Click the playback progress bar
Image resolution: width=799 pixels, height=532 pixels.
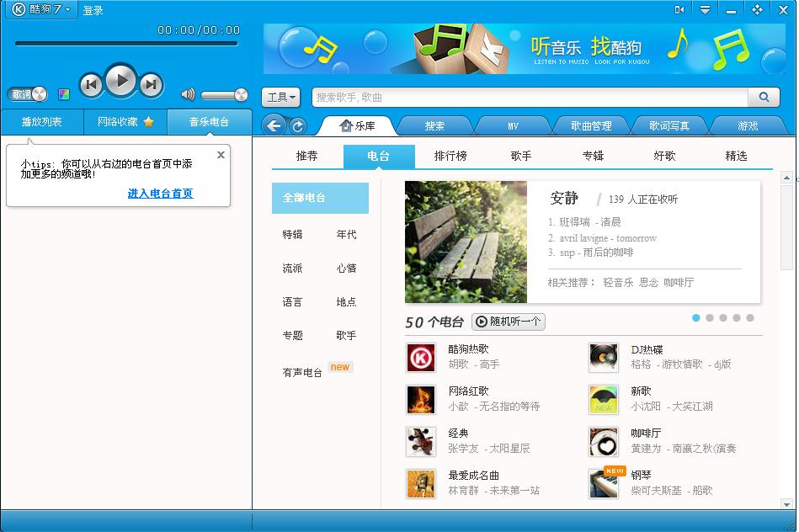pyautogui.click(x=126, y=44)
